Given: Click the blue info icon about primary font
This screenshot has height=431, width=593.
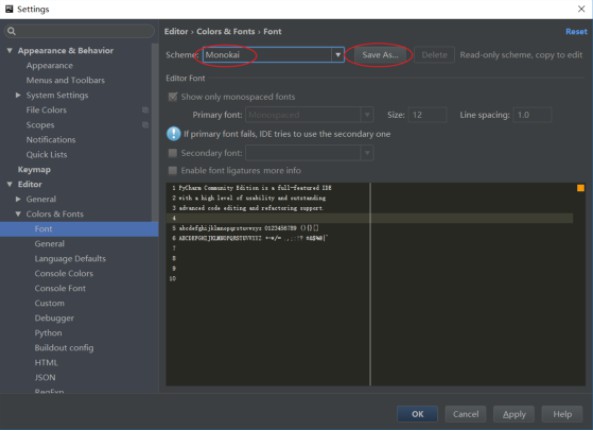Looking at the screenshot, I should [174, 134].
